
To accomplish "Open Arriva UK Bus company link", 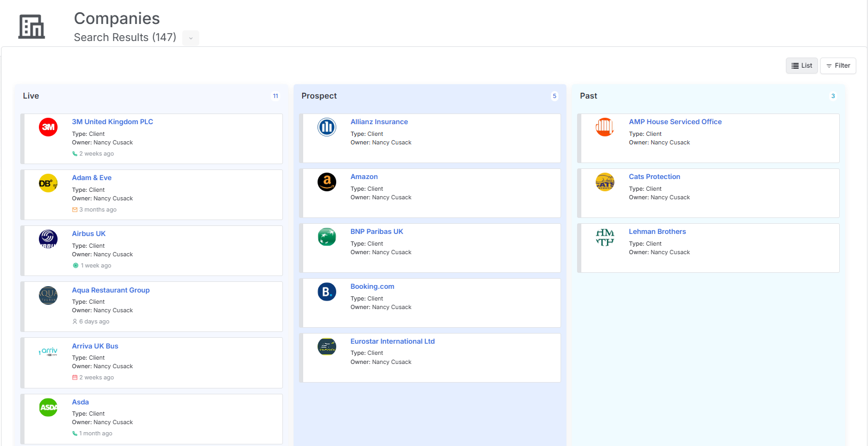I will pos(95,346).
